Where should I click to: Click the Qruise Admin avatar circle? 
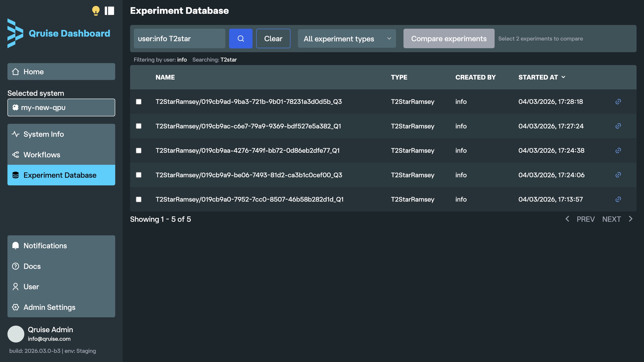coord(16,334)
